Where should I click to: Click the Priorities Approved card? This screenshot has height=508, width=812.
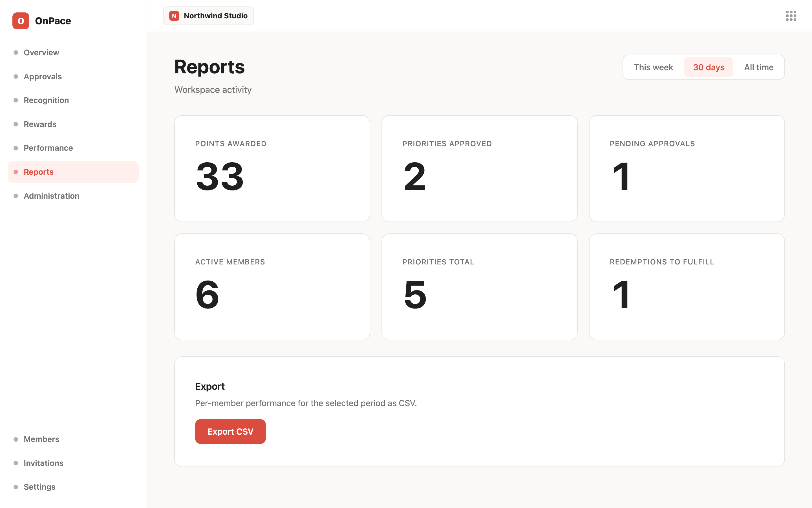[479, 169]
